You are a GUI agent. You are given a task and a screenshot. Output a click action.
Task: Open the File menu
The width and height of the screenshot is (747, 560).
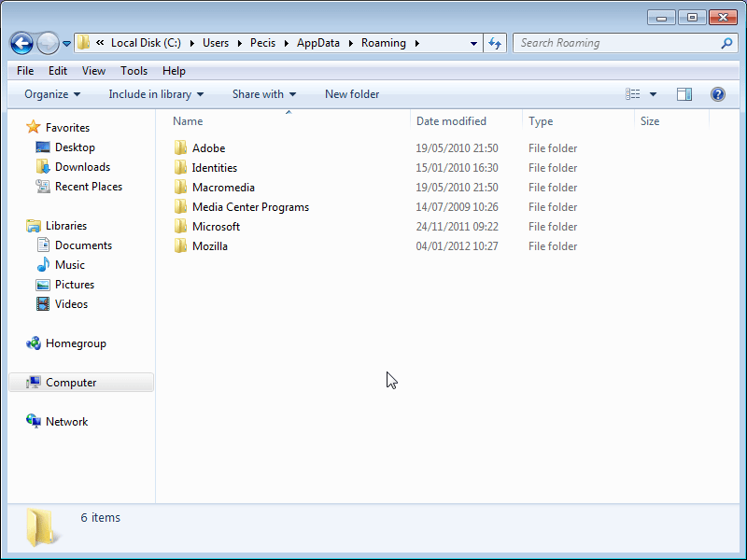click(25, 71)
